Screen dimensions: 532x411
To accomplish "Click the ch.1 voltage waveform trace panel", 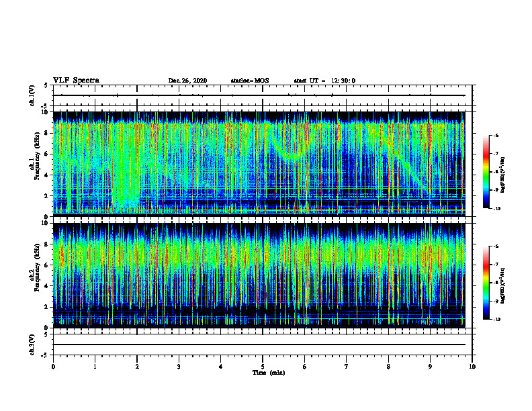I will pos(263,95).
